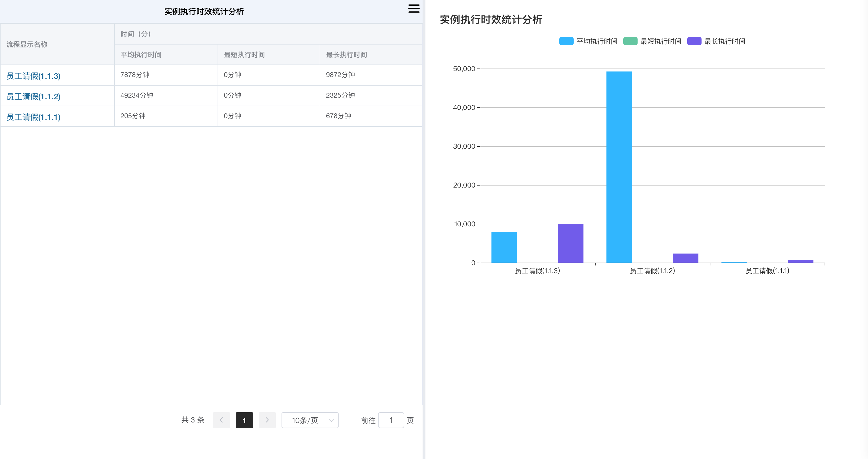Click the purple bar for 员工请假(1.1.3)
Image resolution: width=868 pixels, height=459 pixels.
point(570,243)
